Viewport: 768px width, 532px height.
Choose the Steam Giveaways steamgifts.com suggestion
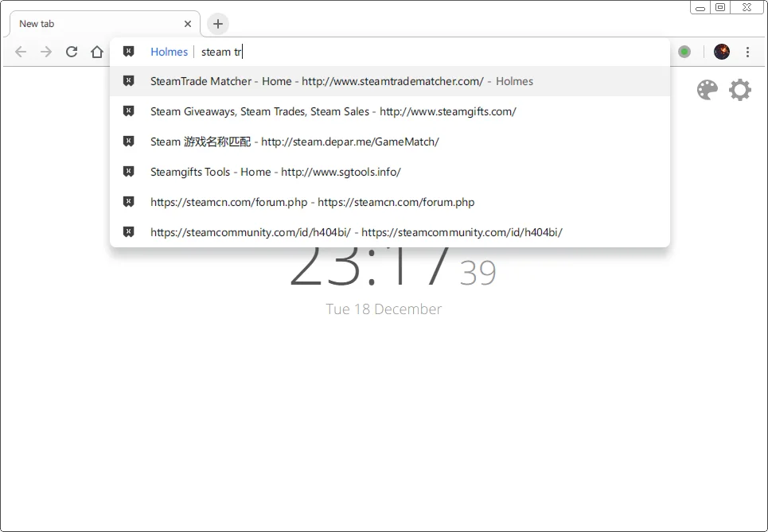pos(333,111)
